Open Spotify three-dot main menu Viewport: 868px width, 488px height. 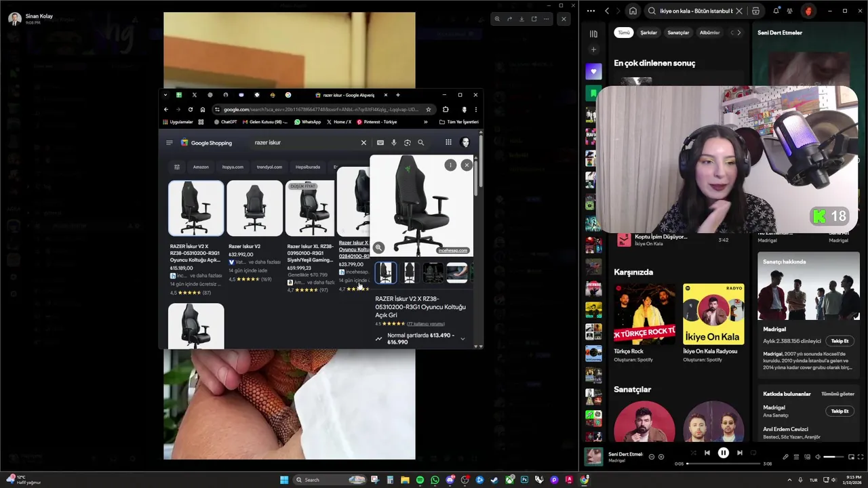coord(591,11)
